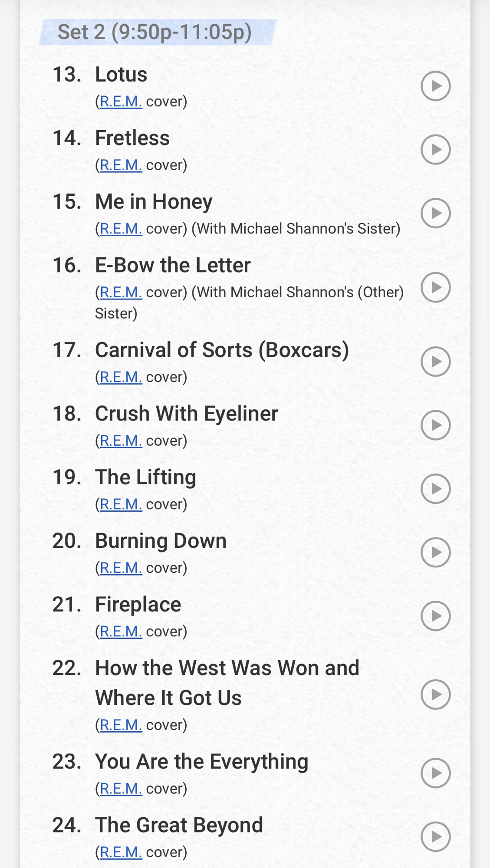This screenshot has width=490, height=868.
Task: Play Burning Down song
Action: click(435, 552)
